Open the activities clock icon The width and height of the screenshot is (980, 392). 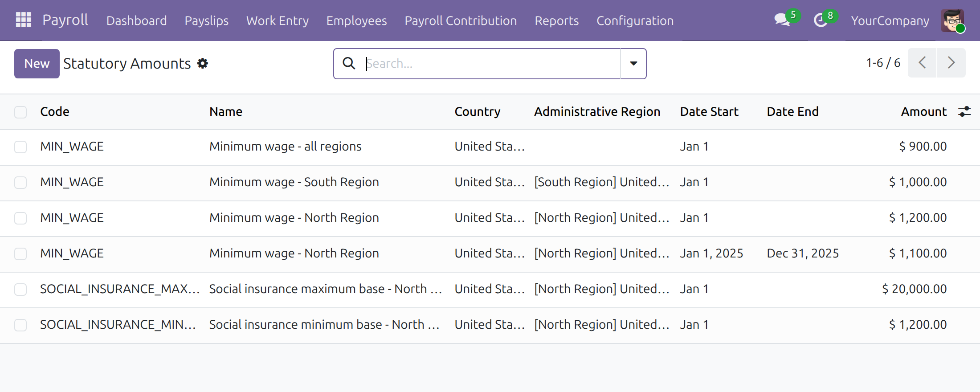[820, 20]
